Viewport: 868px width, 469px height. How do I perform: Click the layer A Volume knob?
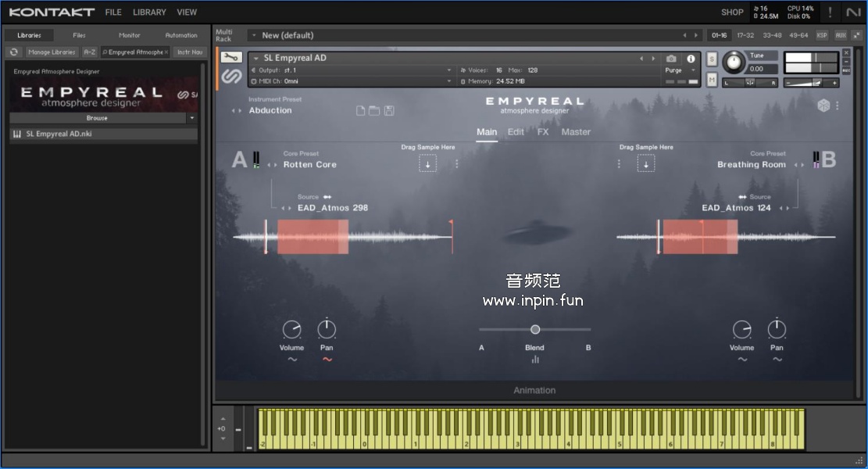[x=291, y=329]
